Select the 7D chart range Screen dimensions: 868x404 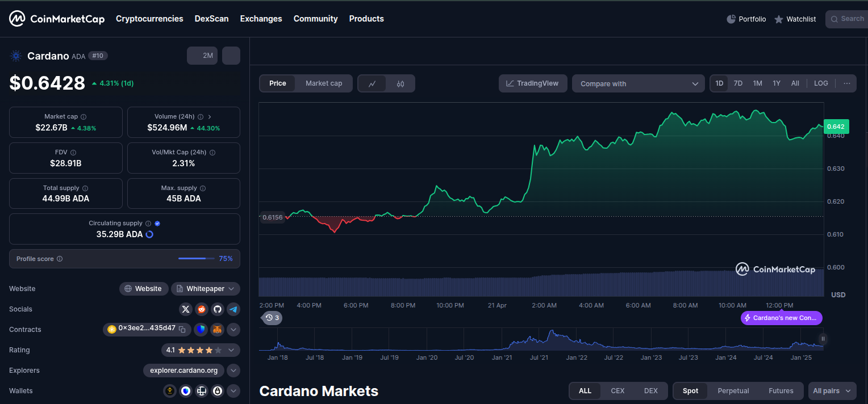pyautogui.click(x=738, y=83)
